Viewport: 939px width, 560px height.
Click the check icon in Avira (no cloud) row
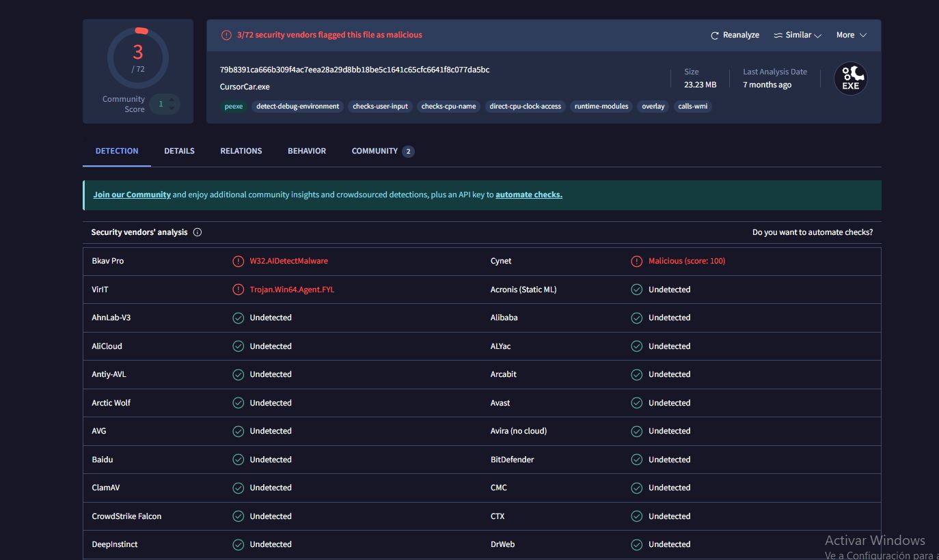636,431
